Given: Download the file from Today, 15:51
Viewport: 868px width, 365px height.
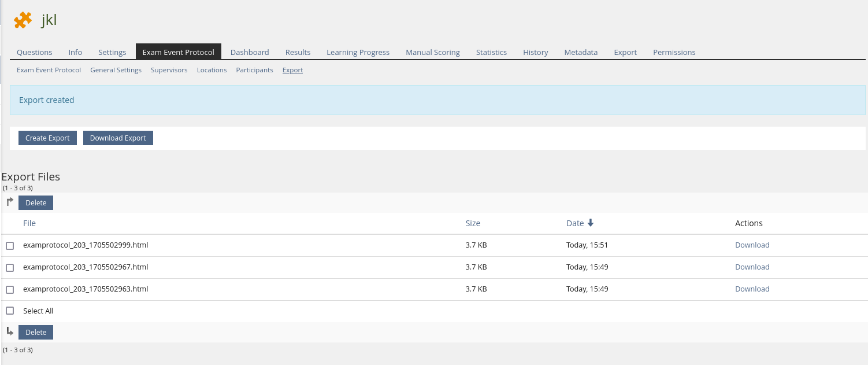Looking at the screenshot, I should pyautogui.click(x=752, y=245).
